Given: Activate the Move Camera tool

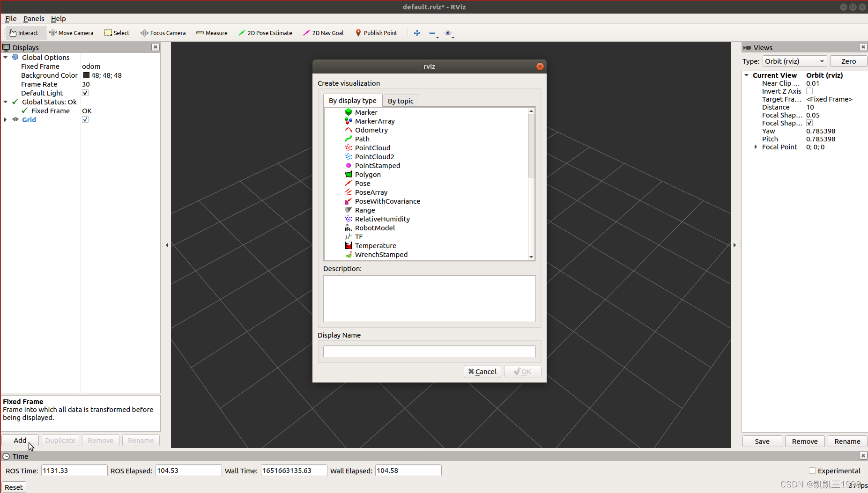Looking at the screenshot, I should 71,33.
